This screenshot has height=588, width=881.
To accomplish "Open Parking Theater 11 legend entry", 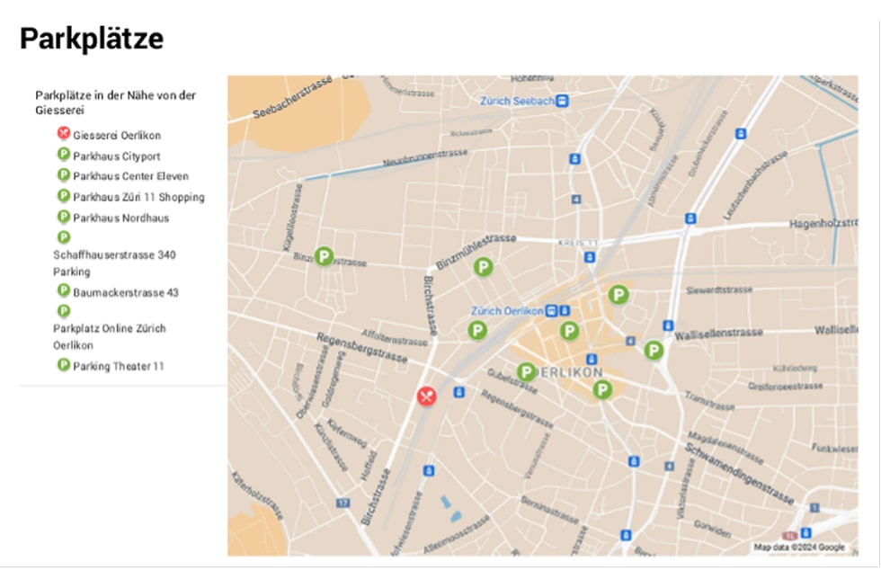I will 119,367.
